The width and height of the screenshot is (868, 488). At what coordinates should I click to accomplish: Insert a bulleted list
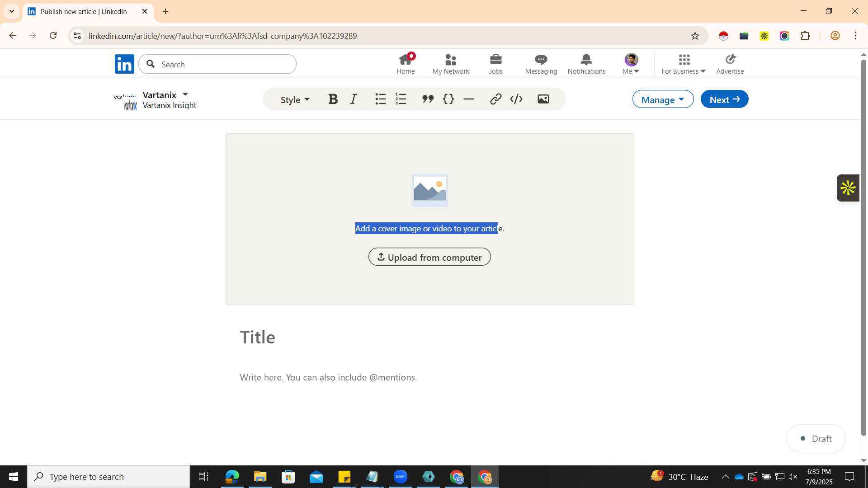click(x=381, y=99)
